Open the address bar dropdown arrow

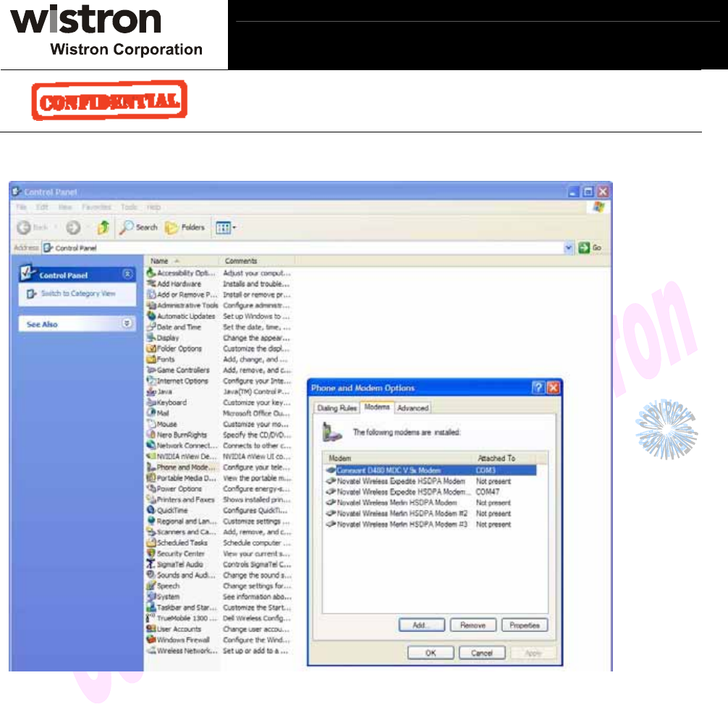point(568,248)
